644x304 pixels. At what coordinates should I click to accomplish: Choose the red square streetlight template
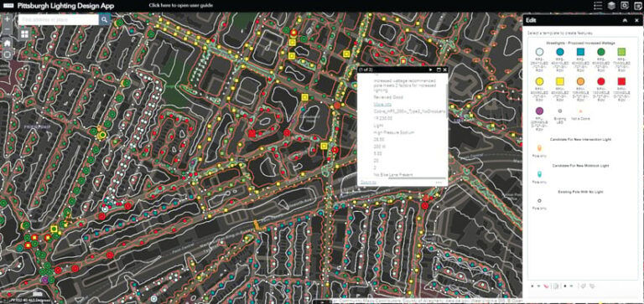tap(622, 81)
